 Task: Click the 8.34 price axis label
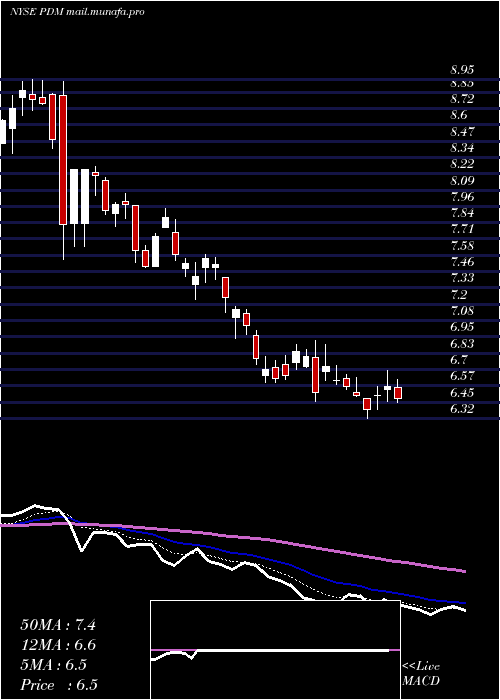(x=462, y=148)
